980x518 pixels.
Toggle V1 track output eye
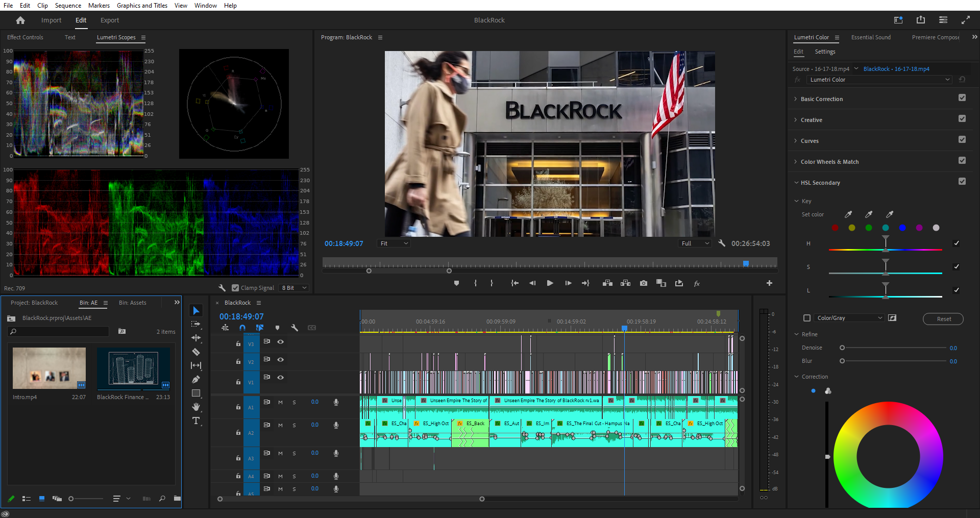[x=280, y=378]
